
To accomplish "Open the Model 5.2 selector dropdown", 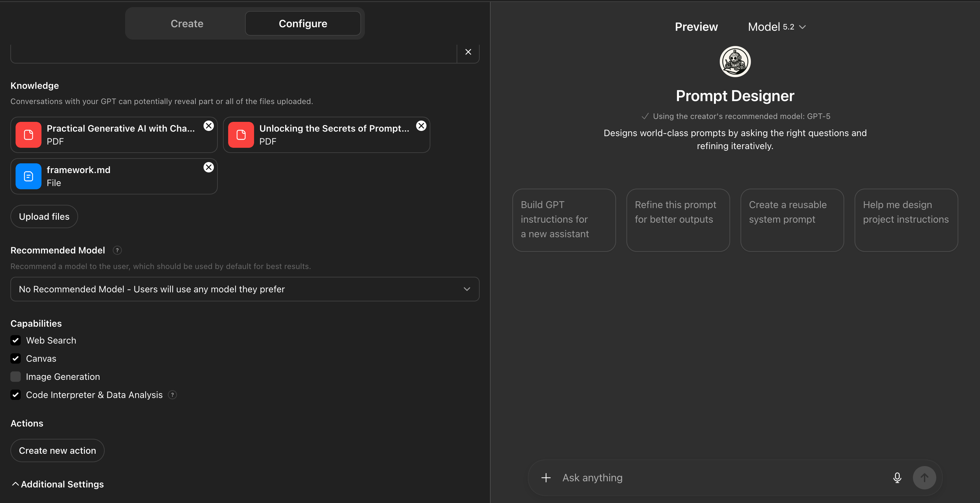I will pos(777,27).
